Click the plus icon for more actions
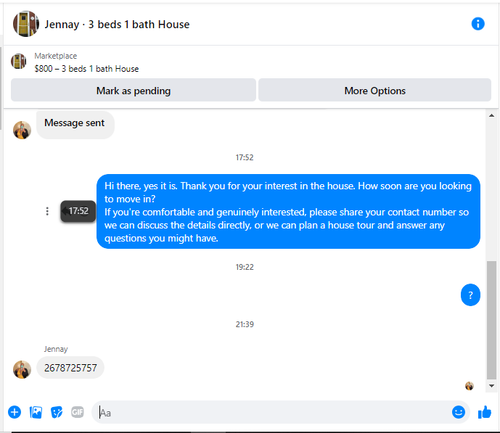This screenshot has width=500, height=433. [x=14, y=412]
